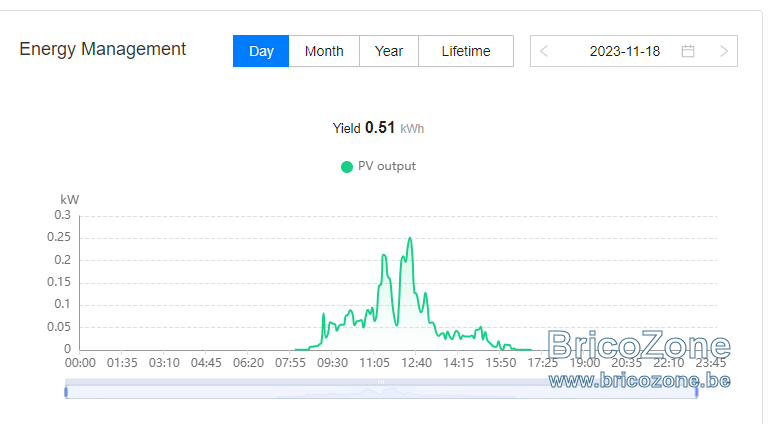784x424 pixels.
Task: Grab the left handle of time range slider
Action: [66, 392]
